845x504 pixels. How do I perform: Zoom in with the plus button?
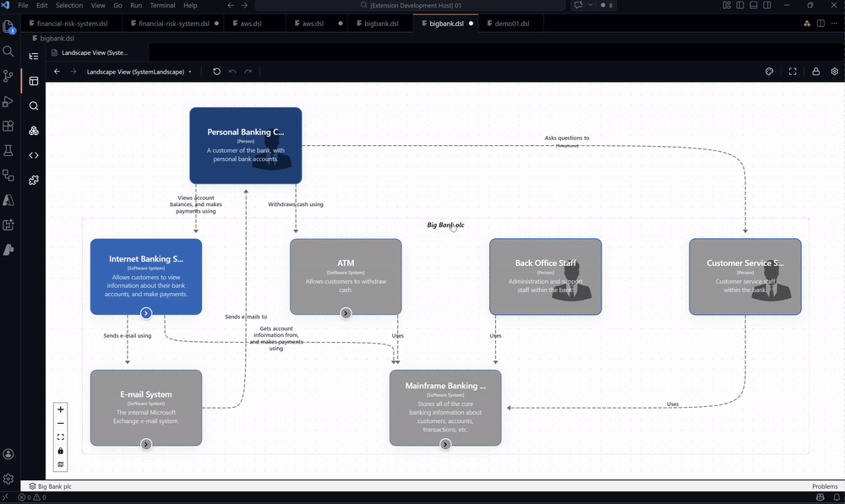60,409
